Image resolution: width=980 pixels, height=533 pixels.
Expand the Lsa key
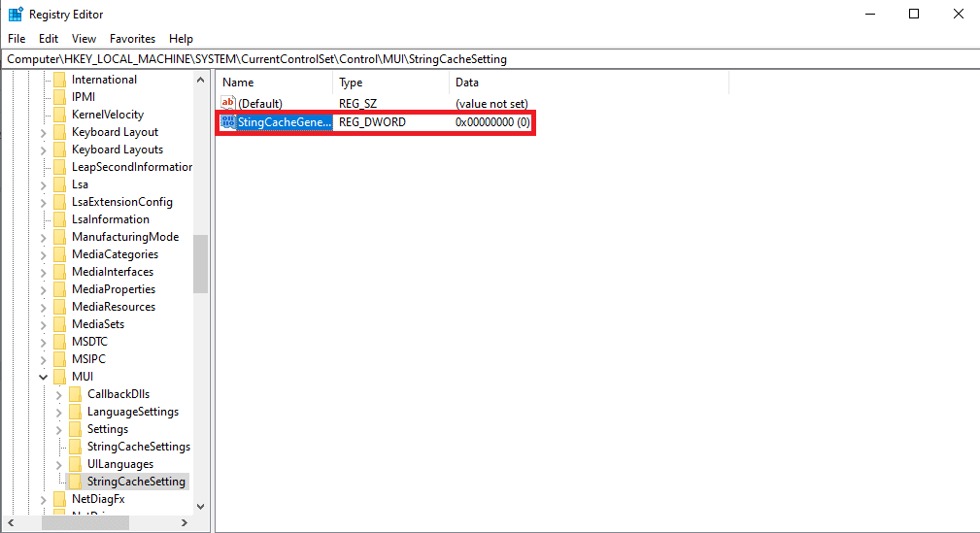43,185
